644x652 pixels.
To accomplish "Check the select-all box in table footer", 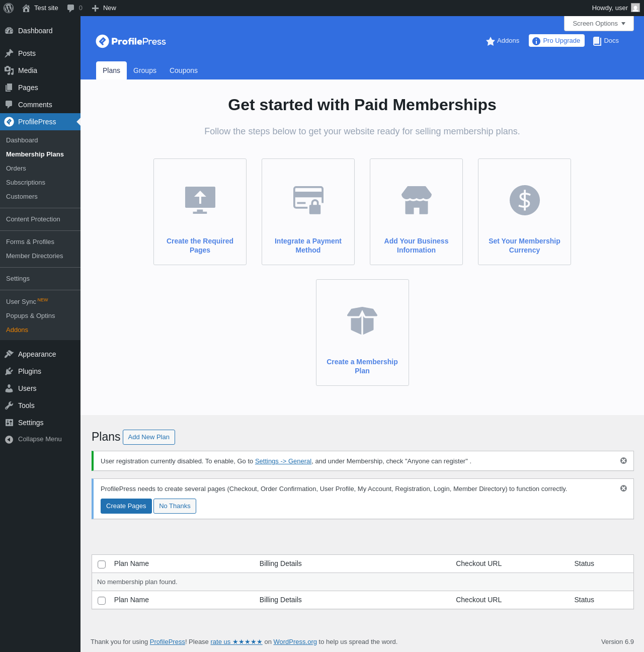I will (102, 601).
